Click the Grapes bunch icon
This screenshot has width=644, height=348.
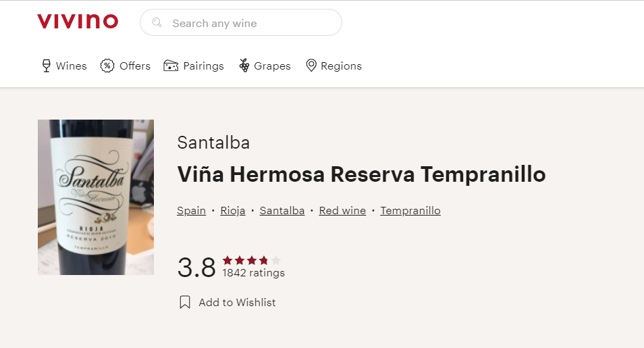(244, 66)
